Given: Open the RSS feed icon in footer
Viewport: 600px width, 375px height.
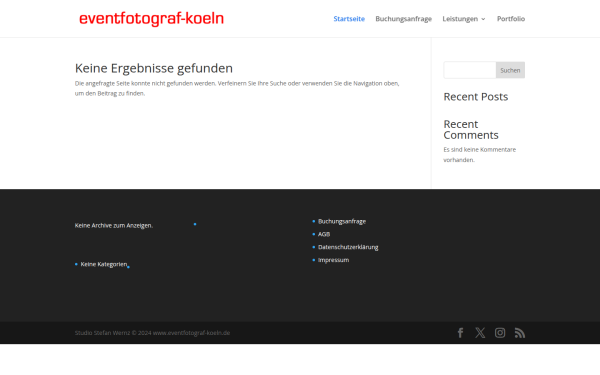Looking at the screenshot, I should (520, 333).
